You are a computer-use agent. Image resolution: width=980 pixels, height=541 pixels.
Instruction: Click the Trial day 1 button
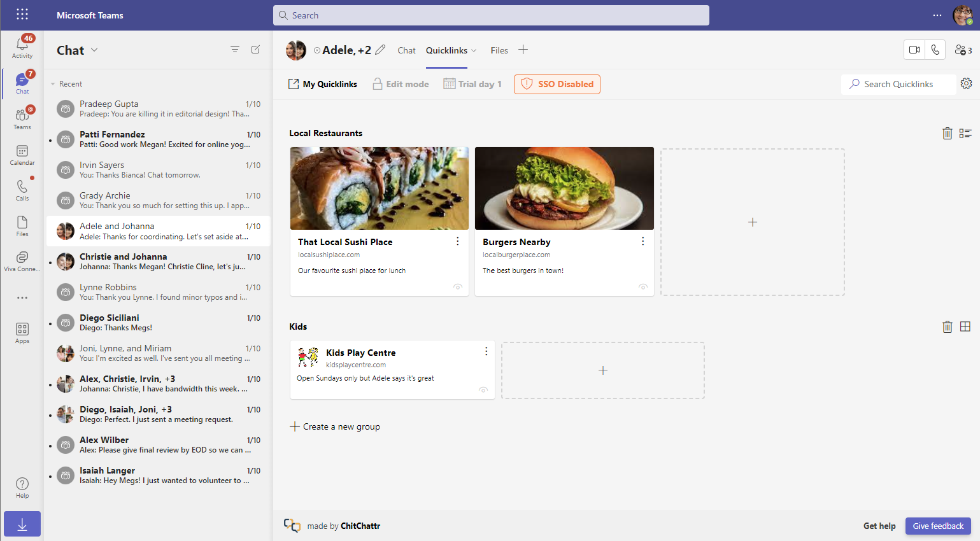coord(472,84)
